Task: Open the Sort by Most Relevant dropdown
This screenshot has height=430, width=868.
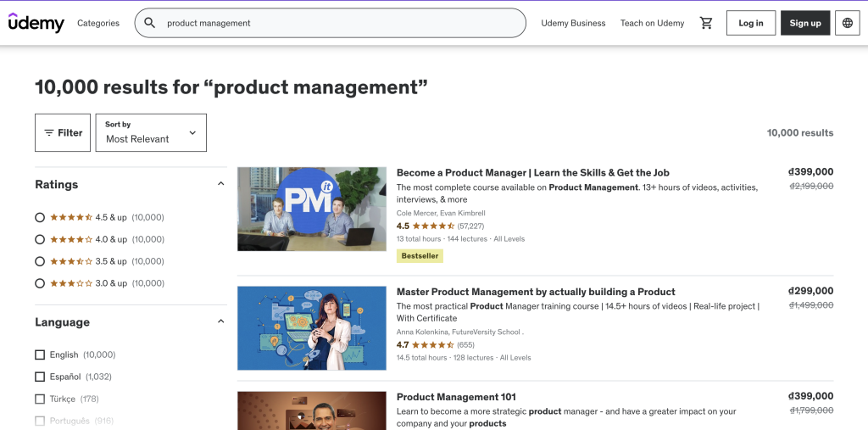Action: [151, 132]
